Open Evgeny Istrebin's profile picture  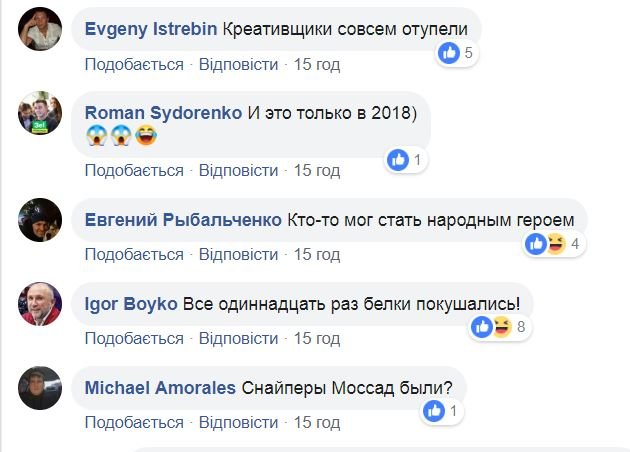[x=40, y=31]
